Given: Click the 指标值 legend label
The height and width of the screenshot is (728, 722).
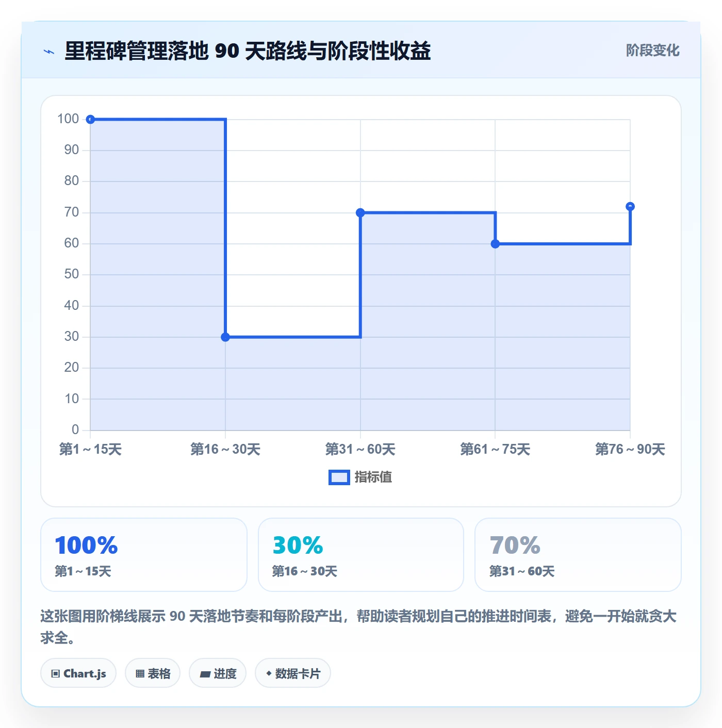Looking at the screenshot, I should pos(373,477).
